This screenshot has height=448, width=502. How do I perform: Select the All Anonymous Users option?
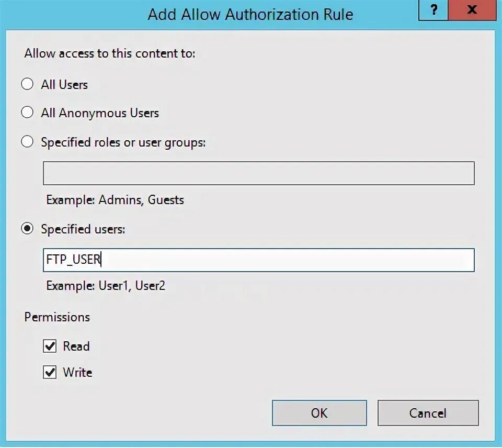click(x=27, y=112)
